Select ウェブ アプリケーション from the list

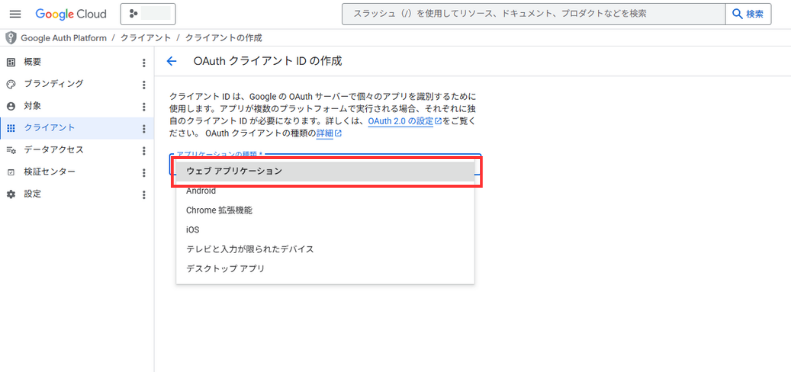click(x=325, y=171)
